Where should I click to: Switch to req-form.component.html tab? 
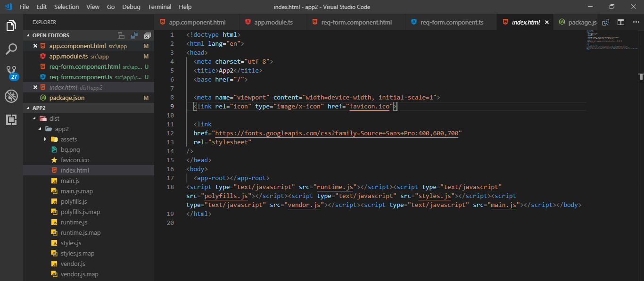click(356, 22)
